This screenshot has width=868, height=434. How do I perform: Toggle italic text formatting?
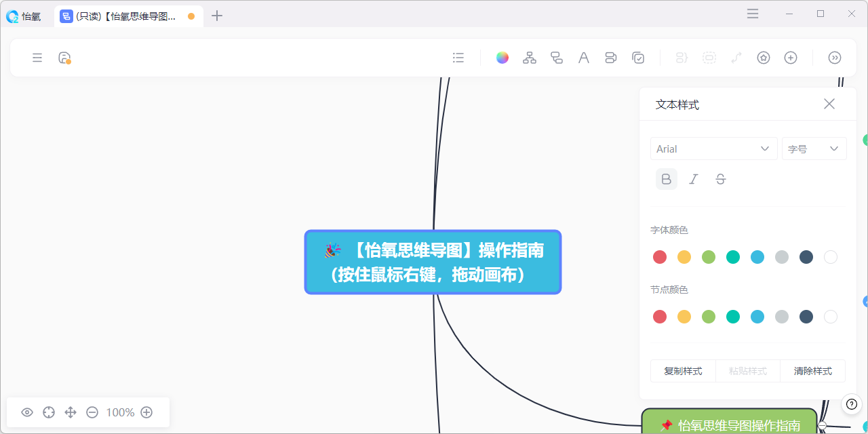pyautogui.click(x=694, y=179)
